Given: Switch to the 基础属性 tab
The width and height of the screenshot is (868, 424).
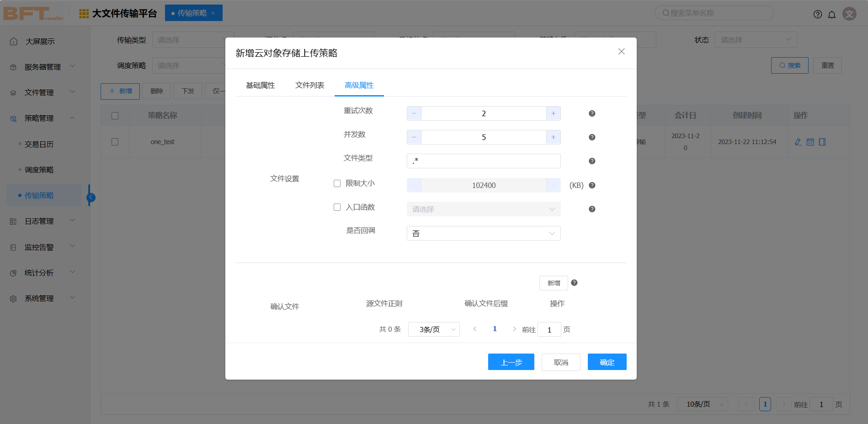Looking at the screenshot, I should 261,86.
